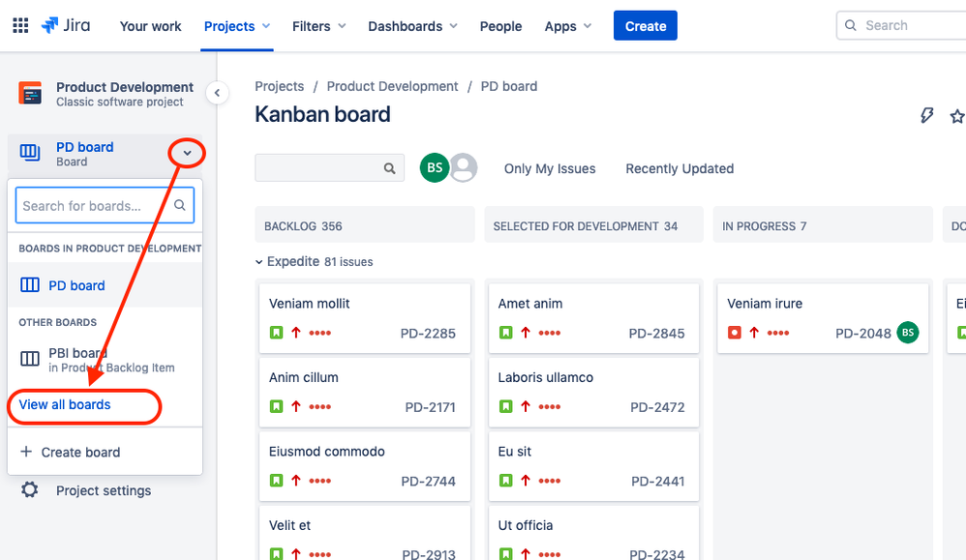Focus the board issue search box
The width and height of the screenshot is (966, 560).
point(330,168)
